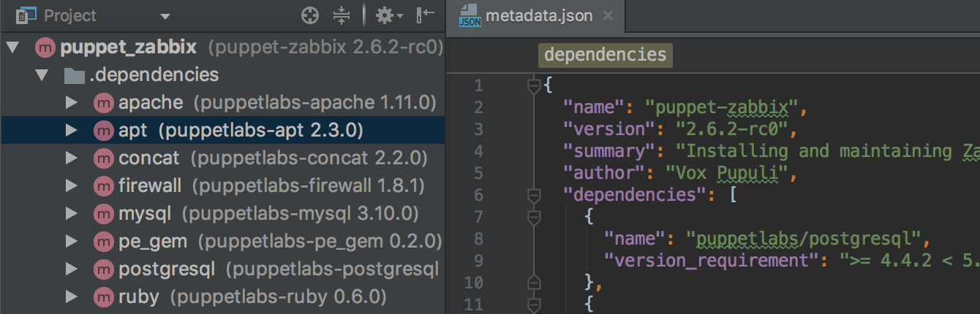Expand the mysql module node
The image size is (980, 314).
pos(71,214)
